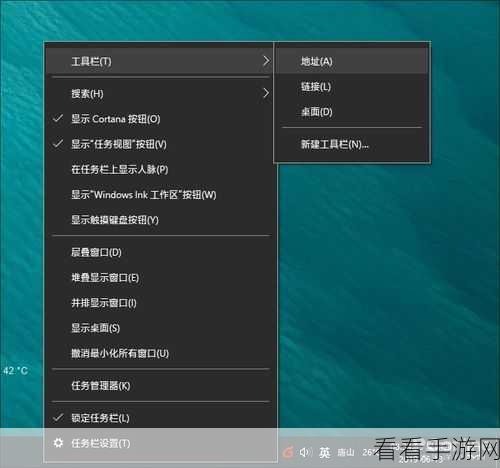500x468 pixels.
Task: Expand the arrow beside 工具栏(T)
Action: pyautogui.click(x=266, y=61)
